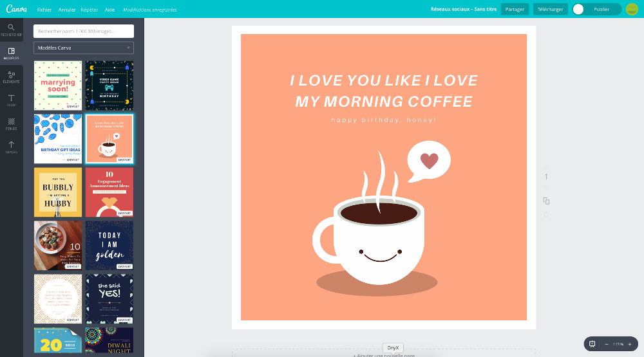Move page up with the arrow
Viewport: 644px width, 357px height.
point(546,167)
